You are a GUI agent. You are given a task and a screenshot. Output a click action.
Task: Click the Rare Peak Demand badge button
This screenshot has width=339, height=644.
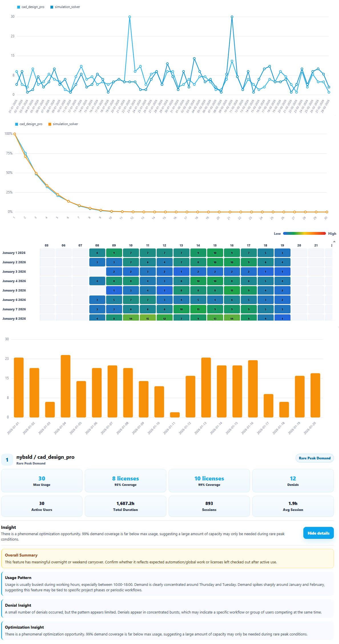[315, 458]
